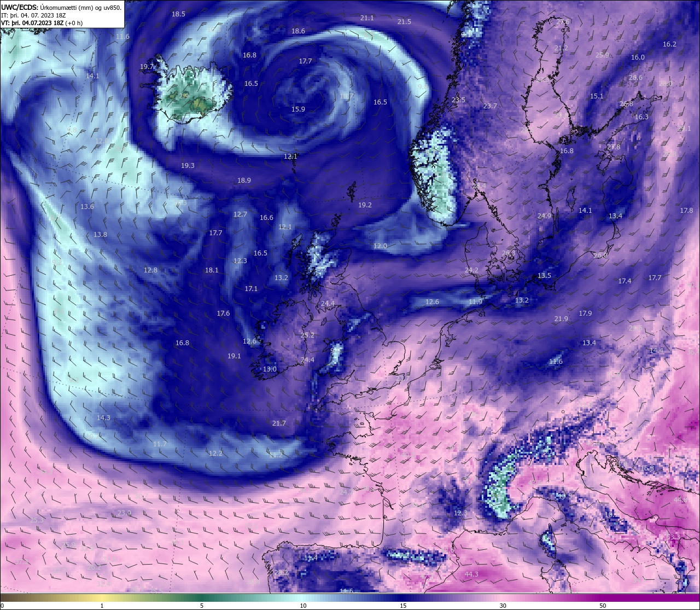Click the colorbar tick label 50
700x610 pixels.
(603, 606)
